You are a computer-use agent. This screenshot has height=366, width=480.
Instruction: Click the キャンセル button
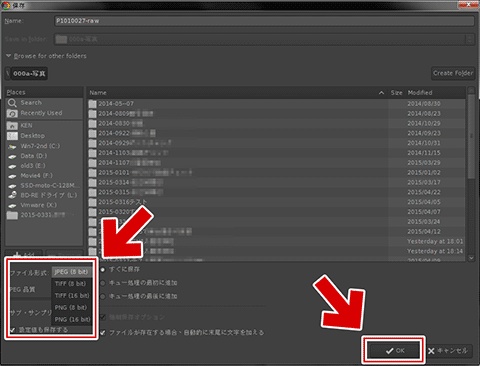coord(448,351)
